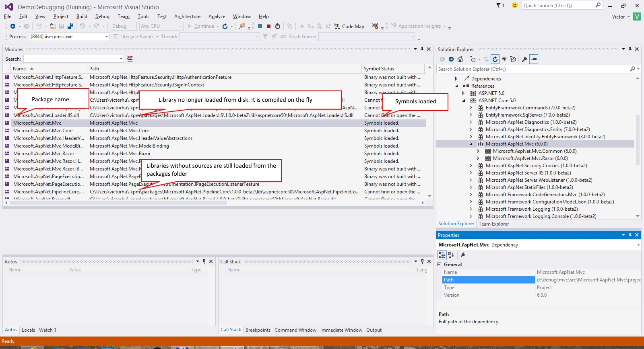
Task: Toggle Preview Selected Items in Solution Explorer
Action: (534, 59)
